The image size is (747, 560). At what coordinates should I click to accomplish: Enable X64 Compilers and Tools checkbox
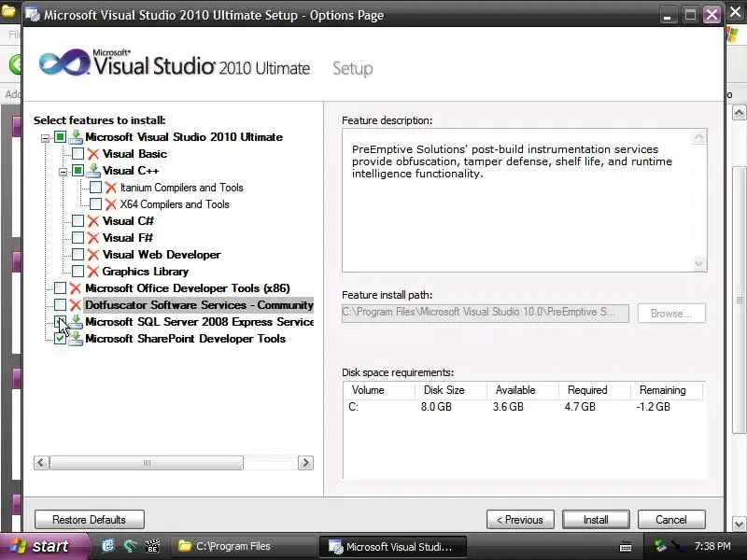95,204
